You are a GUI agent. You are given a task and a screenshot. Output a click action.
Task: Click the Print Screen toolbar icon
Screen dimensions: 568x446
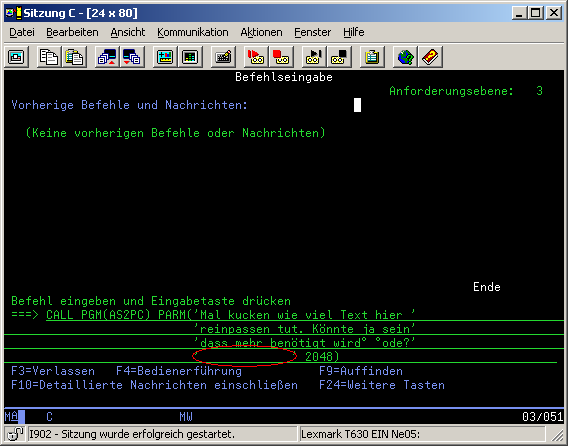16,57
